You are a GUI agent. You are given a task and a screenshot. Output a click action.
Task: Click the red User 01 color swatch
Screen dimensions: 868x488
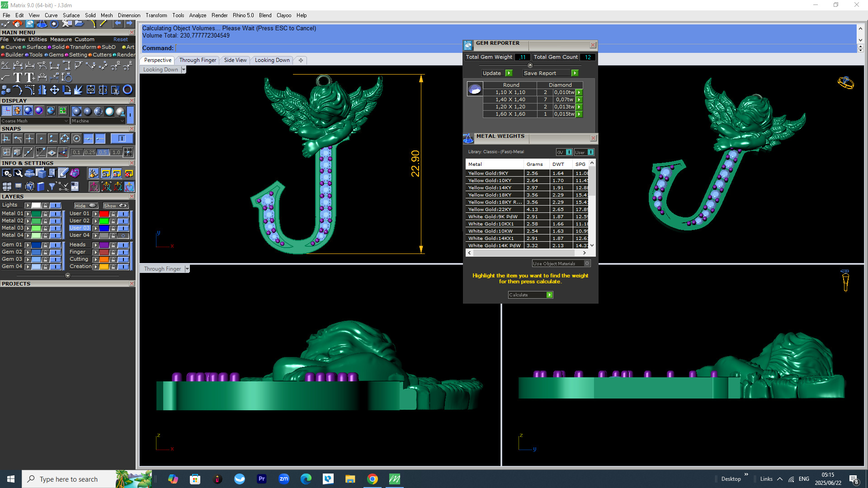104,214
